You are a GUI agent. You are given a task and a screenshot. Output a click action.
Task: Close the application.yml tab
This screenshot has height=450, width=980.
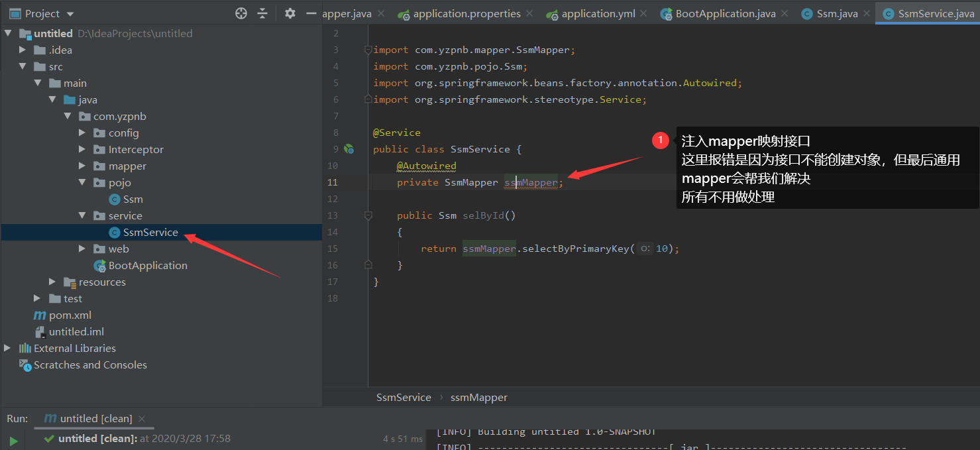643,13
